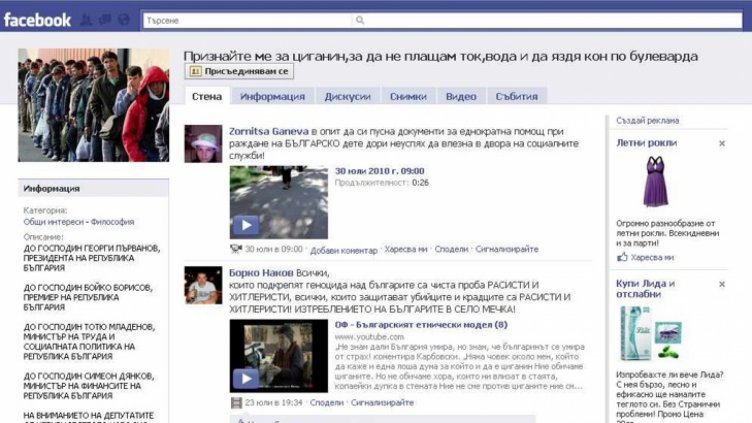Click timestamp 23 юли в 19:34
752x423 pixels.
click(274, 403)
